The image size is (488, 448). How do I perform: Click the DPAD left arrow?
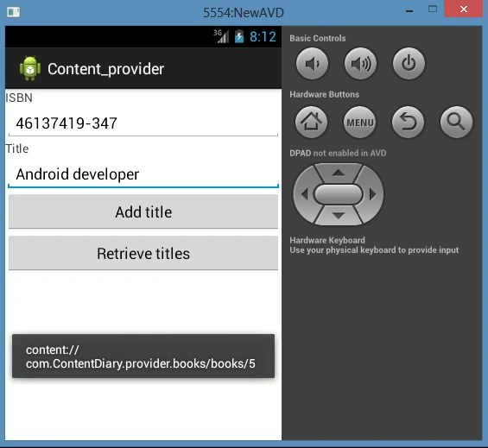[x=305, y=194]
